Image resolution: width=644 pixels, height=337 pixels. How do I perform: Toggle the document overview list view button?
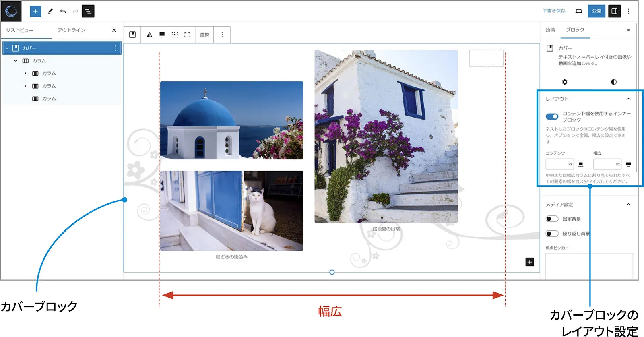coord(88,11)
